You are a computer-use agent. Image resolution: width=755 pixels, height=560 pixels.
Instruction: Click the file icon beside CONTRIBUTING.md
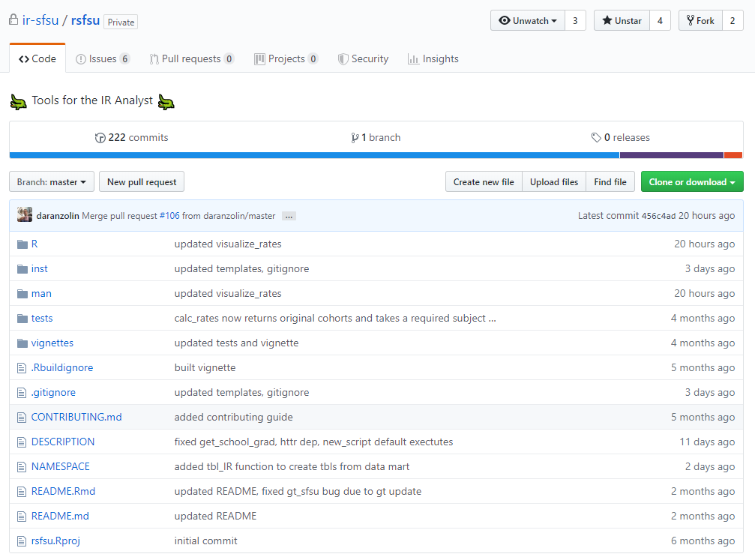(22, 418)
